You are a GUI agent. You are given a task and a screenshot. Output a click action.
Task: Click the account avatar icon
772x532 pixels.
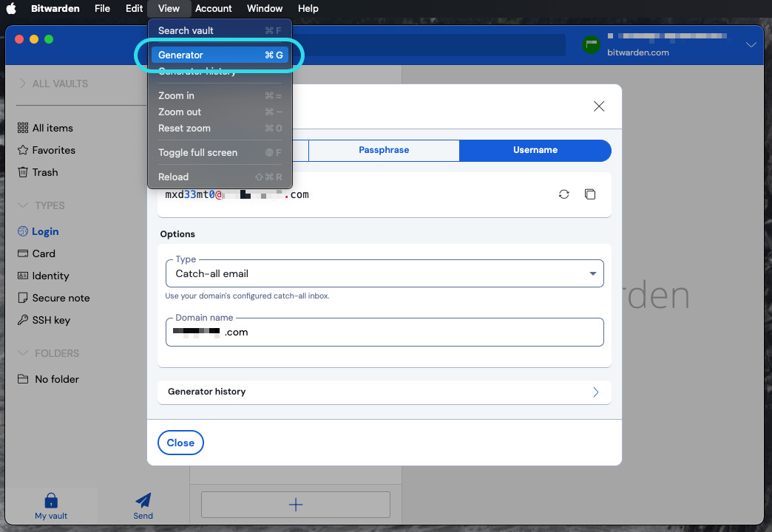tap(591, 45)
